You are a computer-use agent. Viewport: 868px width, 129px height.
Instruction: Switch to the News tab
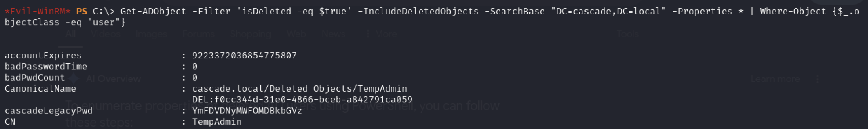tap(333, 34)
